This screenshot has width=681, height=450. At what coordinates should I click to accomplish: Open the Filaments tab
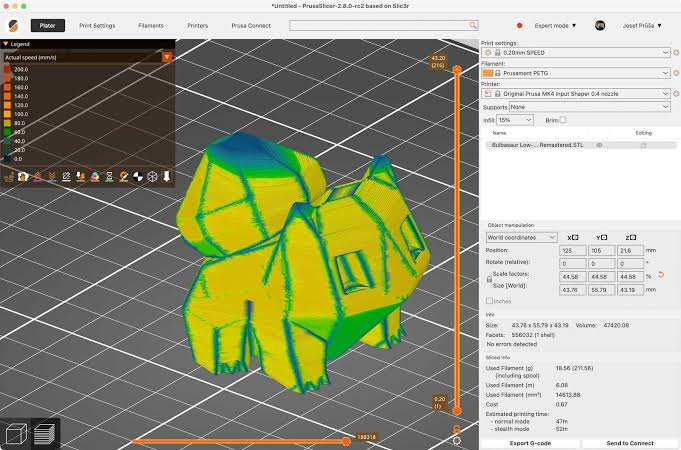pyautogui.click(x=151, y=26)
